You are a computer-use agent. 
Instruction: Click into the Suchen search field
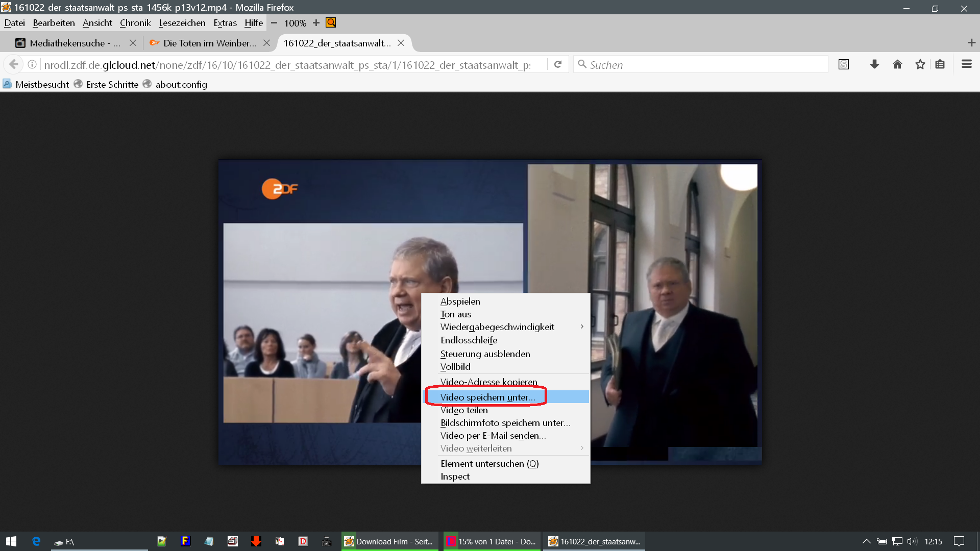point(704,65)
